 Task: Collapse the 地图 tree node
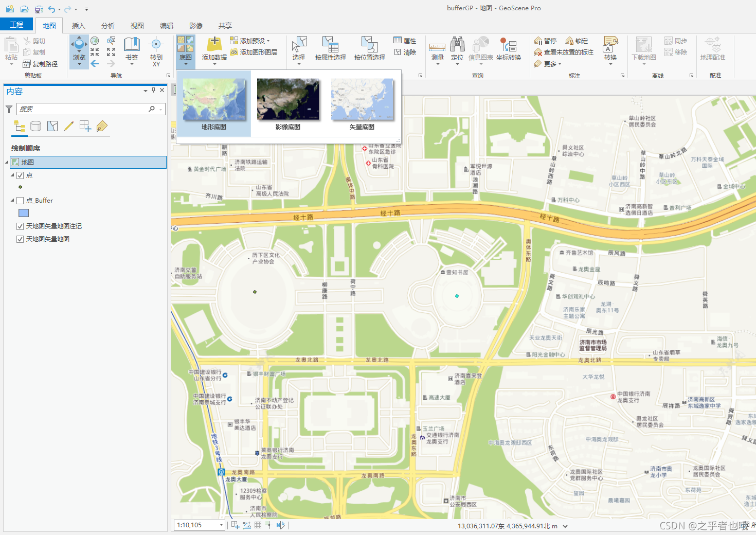pos(7,163)
